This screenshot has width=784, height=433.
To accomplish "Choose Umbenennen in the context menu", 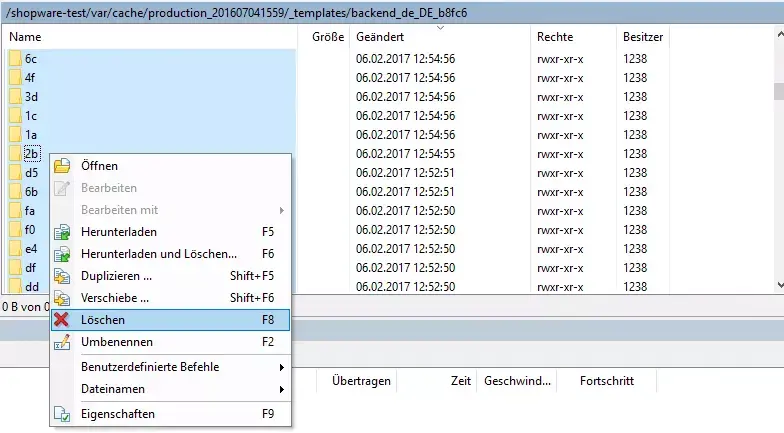I will (x=116, y=342).
